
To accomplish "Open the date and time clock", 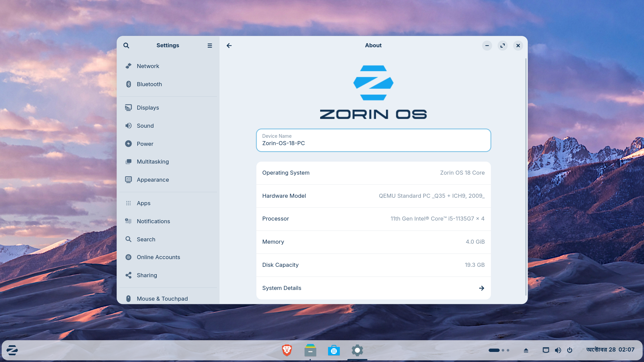I will (x=610, y=350).
